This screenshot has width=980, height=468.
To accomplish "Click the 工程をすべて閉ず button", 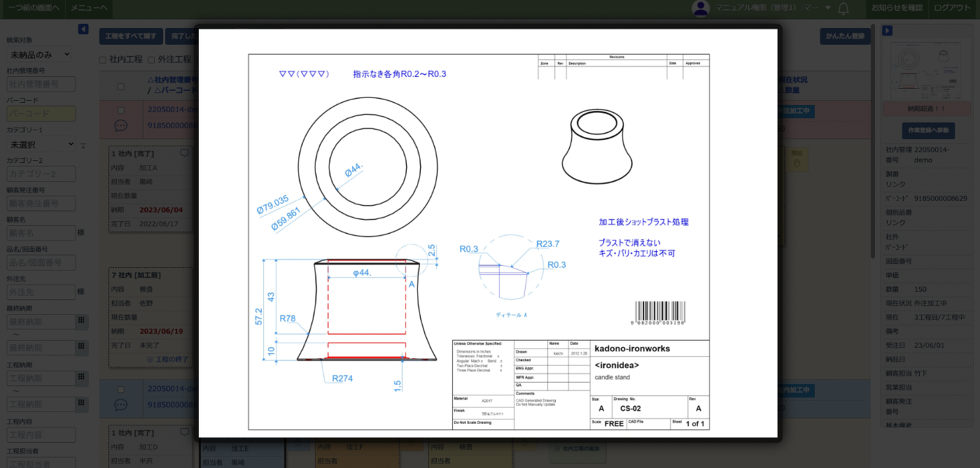I will coord(132,36).
